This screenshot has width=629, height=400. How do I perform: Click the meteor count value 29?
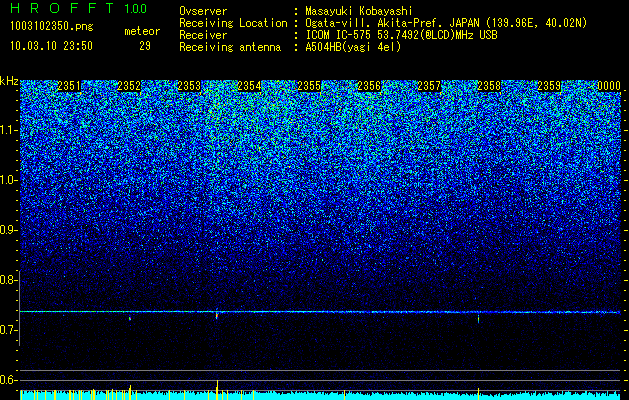145,46
